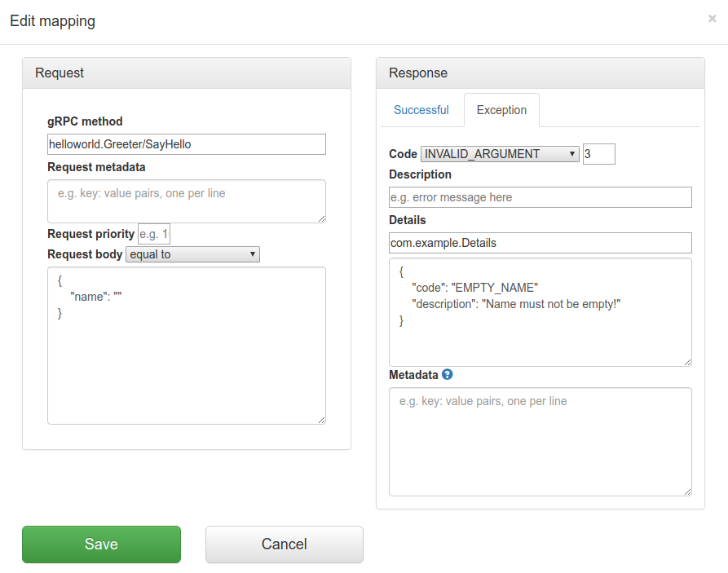Dismiss the Edit mapping dialog with the X
The height and width of the screenshot is (573, 728).
pos(712,18)
